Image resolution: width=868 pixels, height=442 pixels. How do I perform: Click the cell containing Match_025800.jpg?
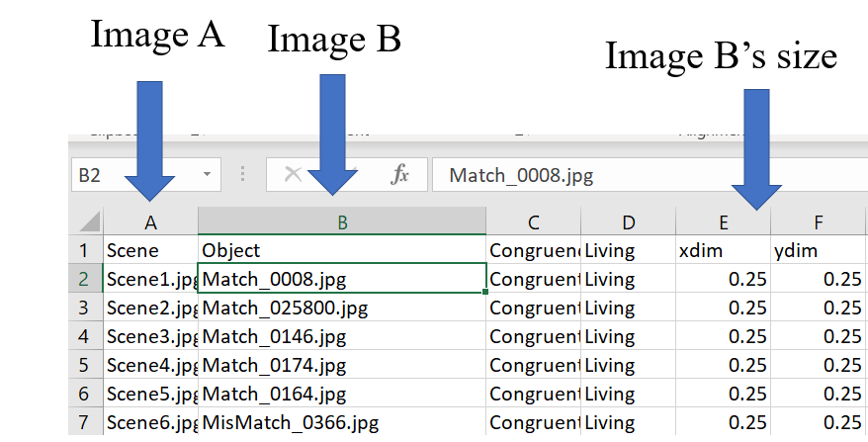[341, 308]
